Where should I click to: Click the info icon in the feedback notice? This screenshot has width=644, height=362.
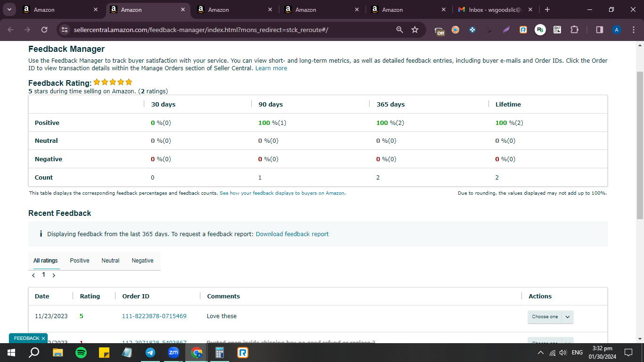pyautogui.click(x=41, y=234)
